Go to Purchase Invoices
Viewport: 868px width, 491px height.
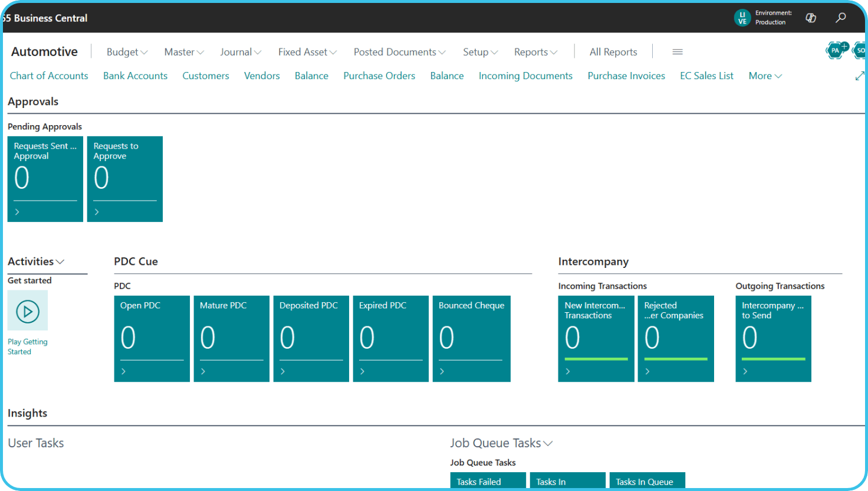[626, 76]
